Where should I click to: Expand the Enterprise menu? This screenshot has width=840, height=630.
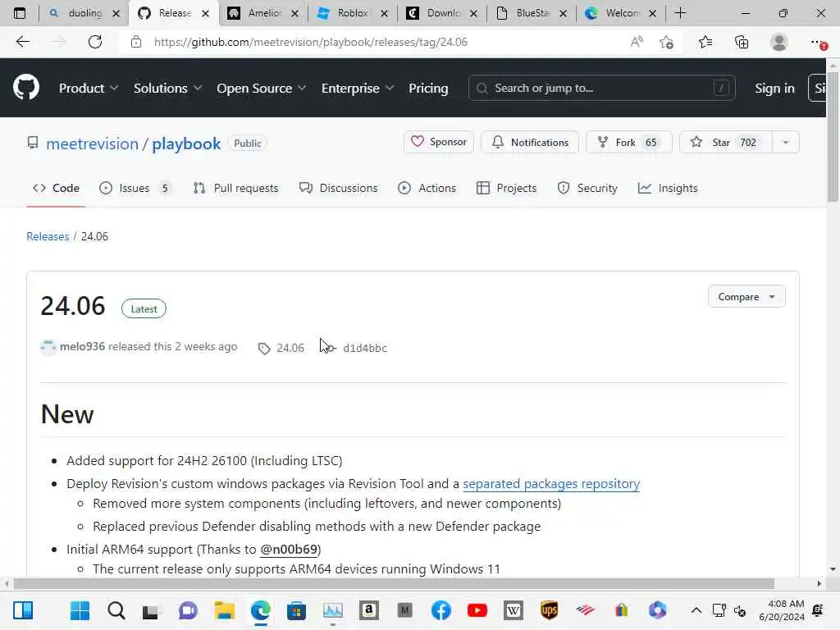coord(358,89)
